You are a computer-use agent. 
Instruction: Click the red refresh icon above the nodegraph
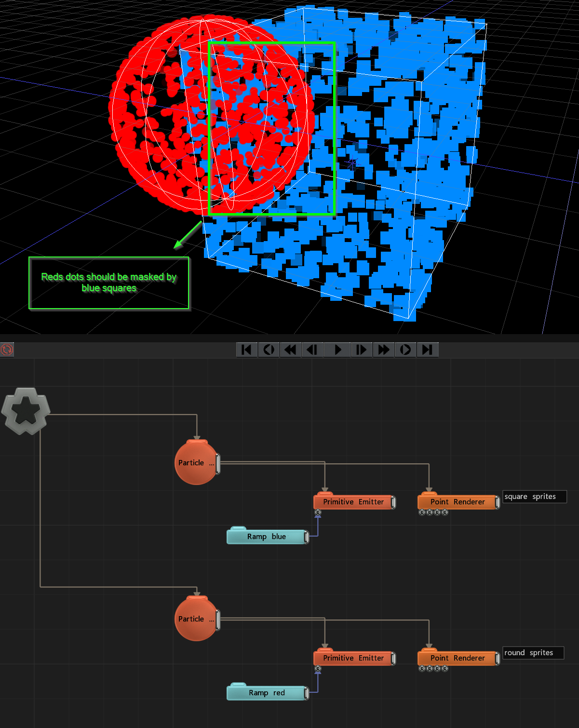pyautogui.click(x=7, y=350)
